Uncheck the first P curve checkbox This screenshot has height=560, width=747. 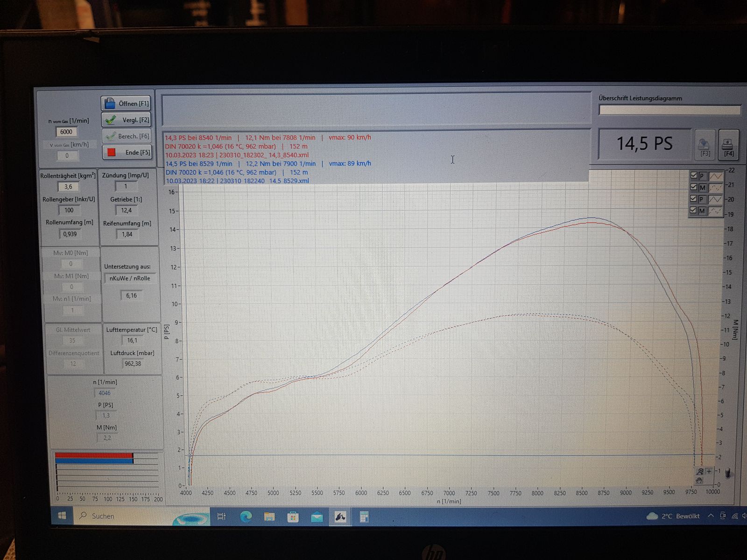click(694, 175)
